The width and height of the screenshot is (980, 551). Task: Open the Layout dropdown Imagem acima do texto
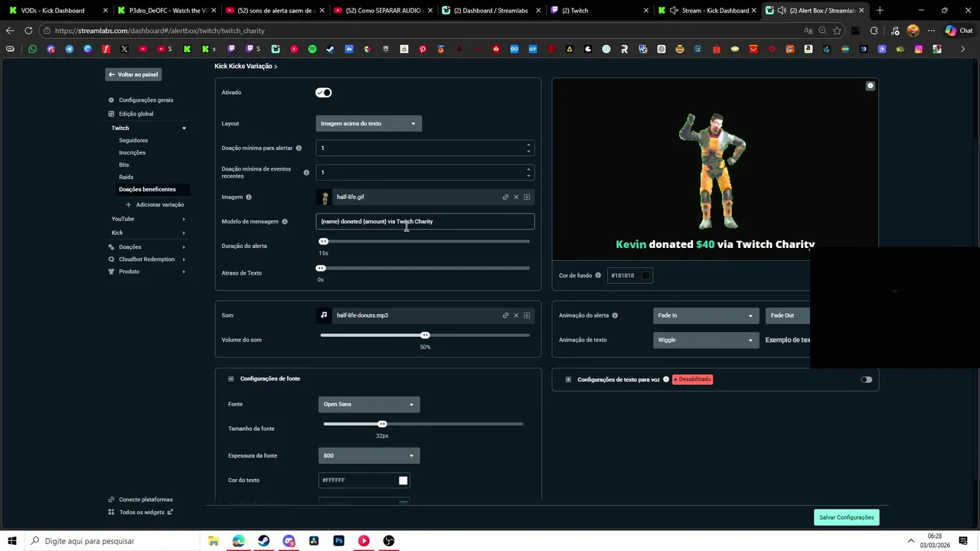368,123
